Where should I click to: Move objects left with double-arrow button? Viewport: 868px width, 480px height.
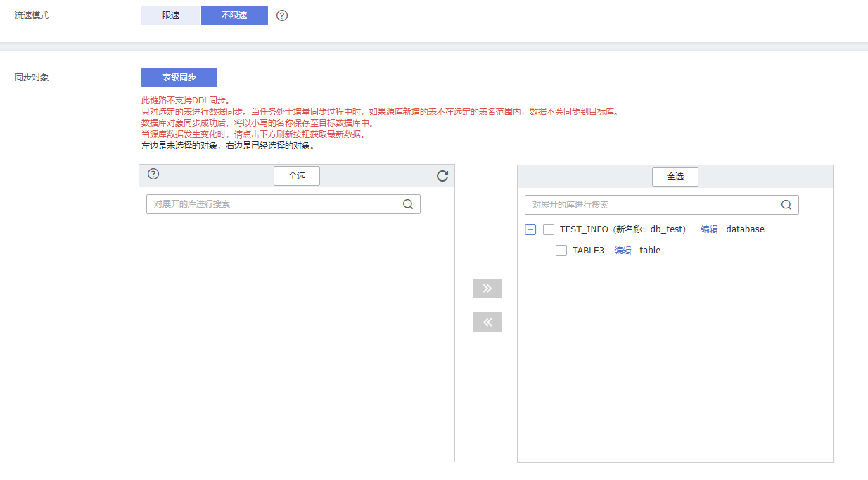point(487,322)
